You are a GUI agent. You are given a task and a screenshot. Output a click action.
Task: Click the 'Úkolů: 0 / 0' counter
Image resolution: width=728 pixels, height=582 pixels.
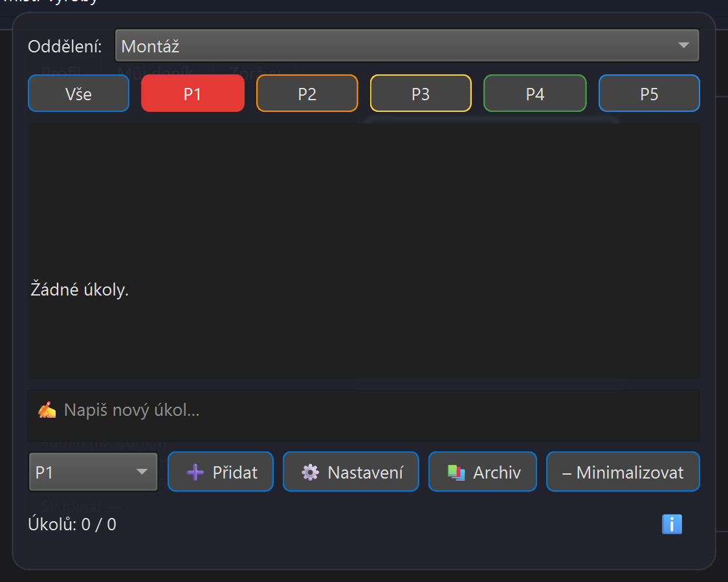tap(72, 524)
